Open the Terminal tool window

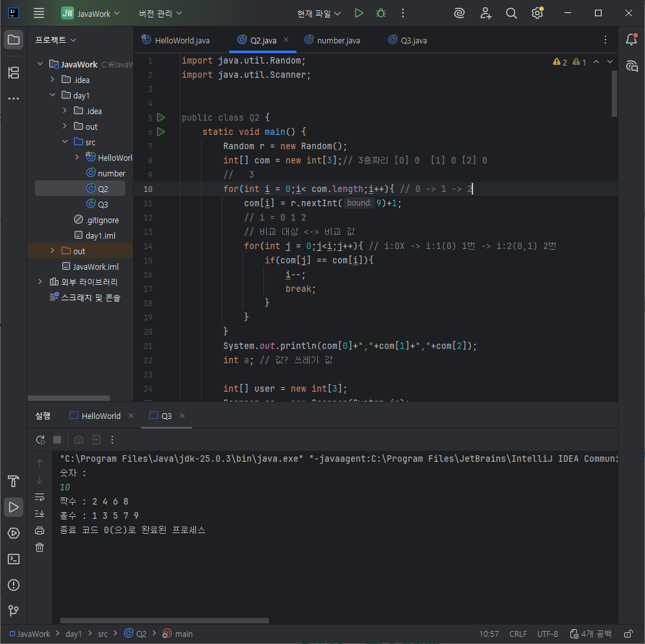coord(14,559)
